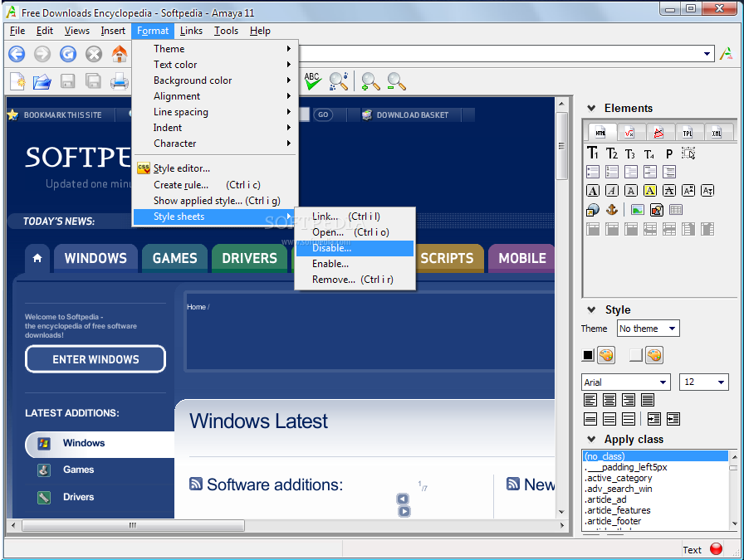The image size is (744, 560).
Task: Open background color palette picker
Action: [654, 355]
